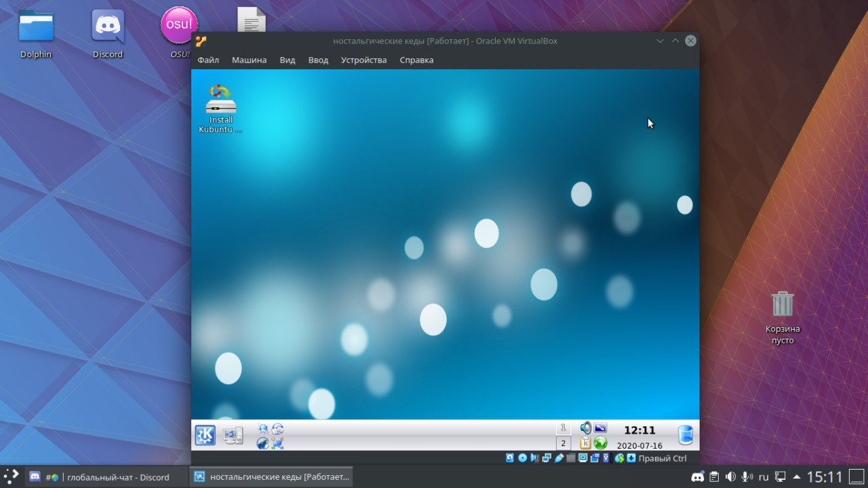The height and width of the screenshot is (488, 868).
Task: Open Install Kubuntu desktop icon in VM
Action: pos(220,109)
